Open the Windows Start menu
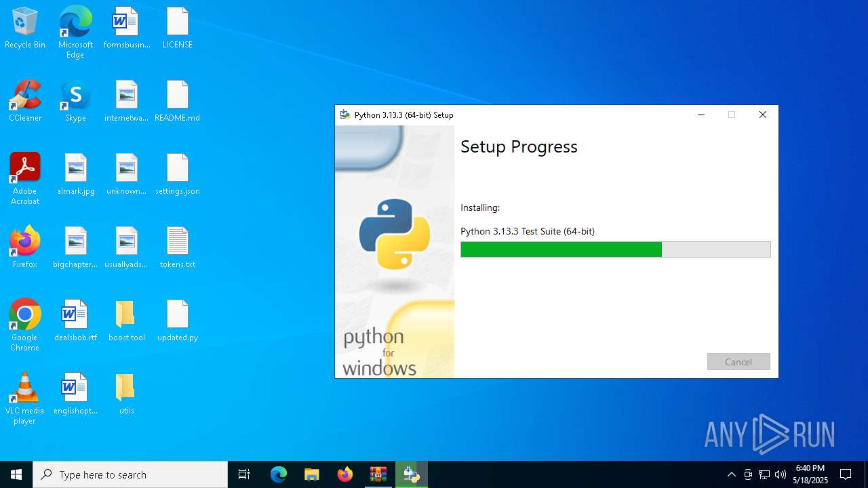The height and width of the screenshot is (488, 868). coord(16,474)
